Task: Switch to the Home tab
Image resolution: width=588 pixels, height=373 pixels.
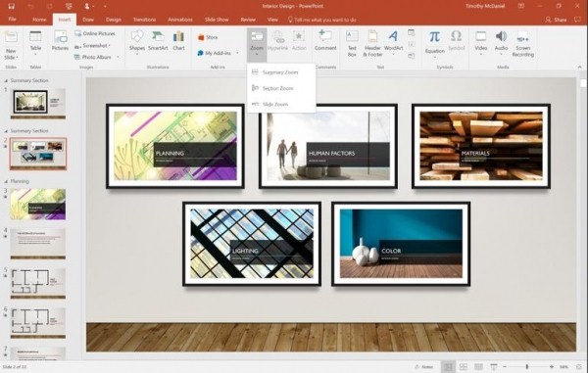Action: coord(39,20)
